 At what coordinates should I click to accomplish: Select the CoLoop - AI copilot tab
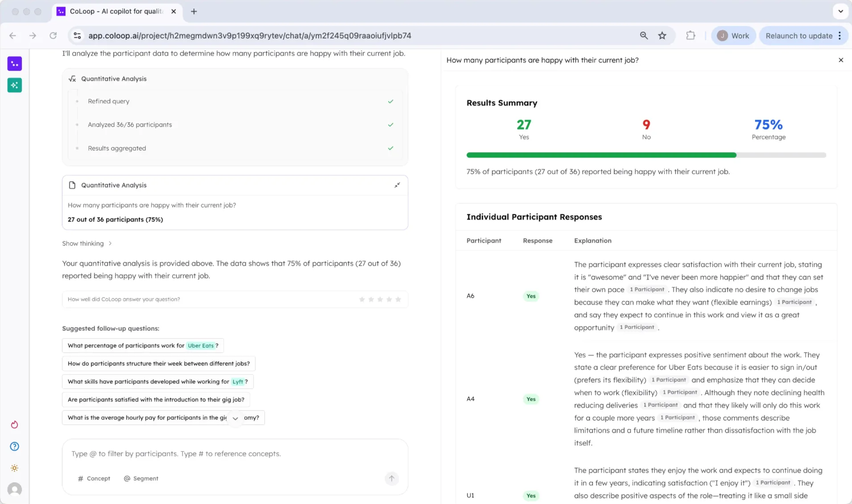coord(117,12)
